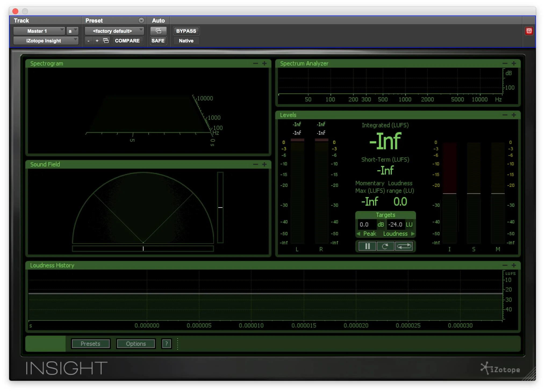
Task: Open the Presets button
Action: tap(91, 344)
